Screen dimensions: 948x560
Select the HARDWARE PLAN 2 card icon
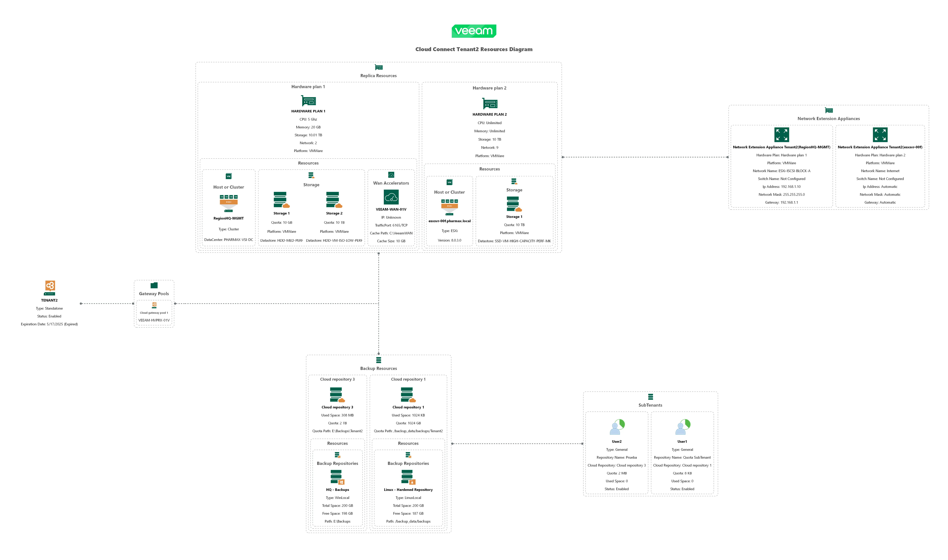(490, 103)
